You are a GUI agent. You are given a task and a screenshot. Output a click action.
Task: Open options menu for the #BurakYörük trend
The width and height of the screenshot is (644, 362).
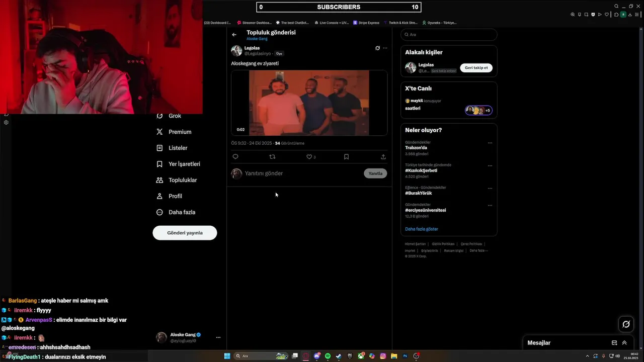[490, 188]
